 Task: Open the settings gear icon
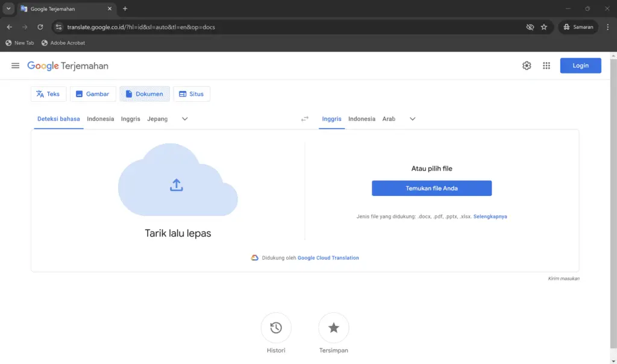click(x=527, y=66)
